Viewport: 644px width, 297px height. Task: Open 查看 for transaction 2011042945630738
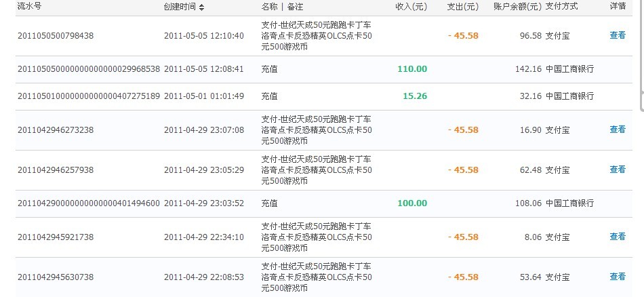pos(618,277)
